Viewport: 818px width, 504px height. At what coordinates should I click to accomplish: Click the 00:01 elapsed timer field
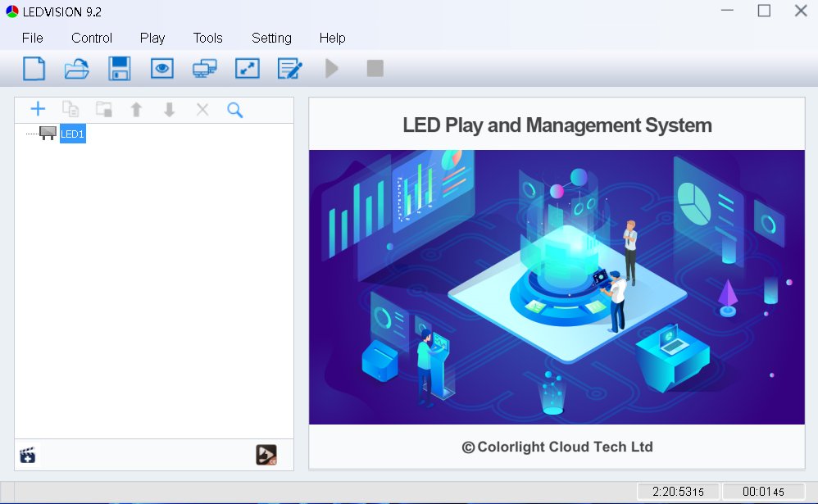[x=764, y=492]
